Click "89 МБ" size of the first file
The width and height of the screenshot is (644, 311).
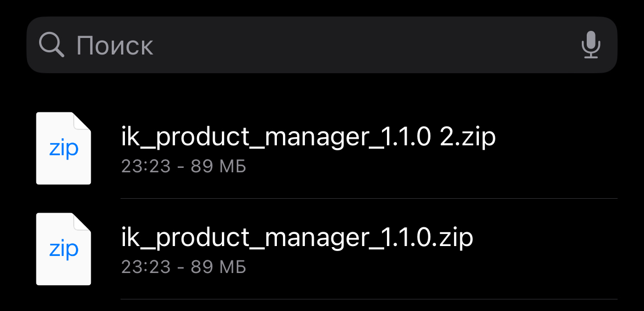point(219,166)
